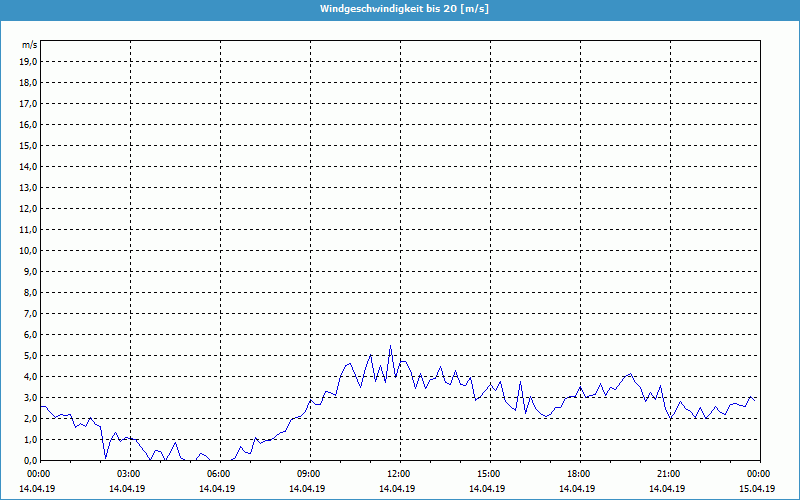This screenshot has width=800, height=500.
Task: Select the 7,0 y-axis value label
Action: pyautogui.click(x=31, y=313)
